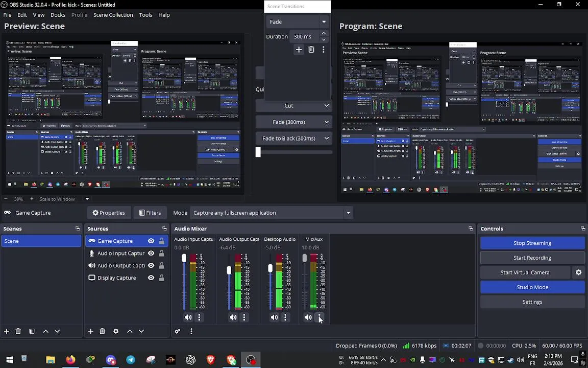Click the Duration 300 ms input field
The width and height of the screenshot is (588, 368).
tap(304, 36)
